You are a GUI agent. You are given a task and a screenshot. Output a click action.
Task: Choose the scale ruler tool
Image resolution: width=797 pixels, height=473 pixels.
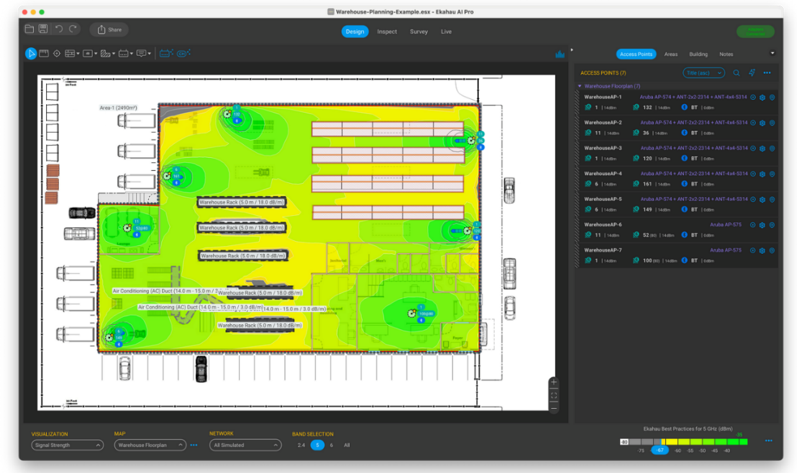point(44,53)
